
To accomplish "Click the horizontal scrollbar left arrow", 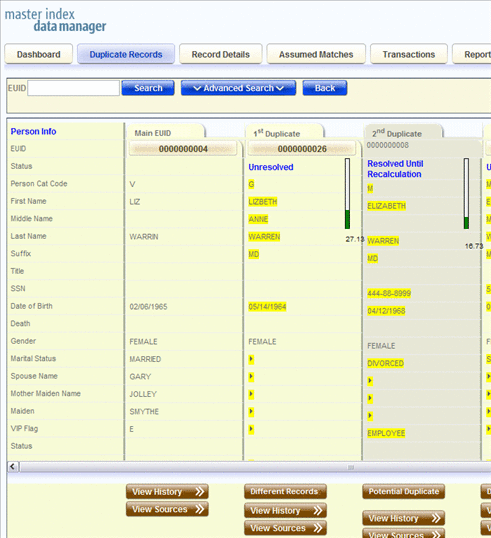I will (13, 467).
